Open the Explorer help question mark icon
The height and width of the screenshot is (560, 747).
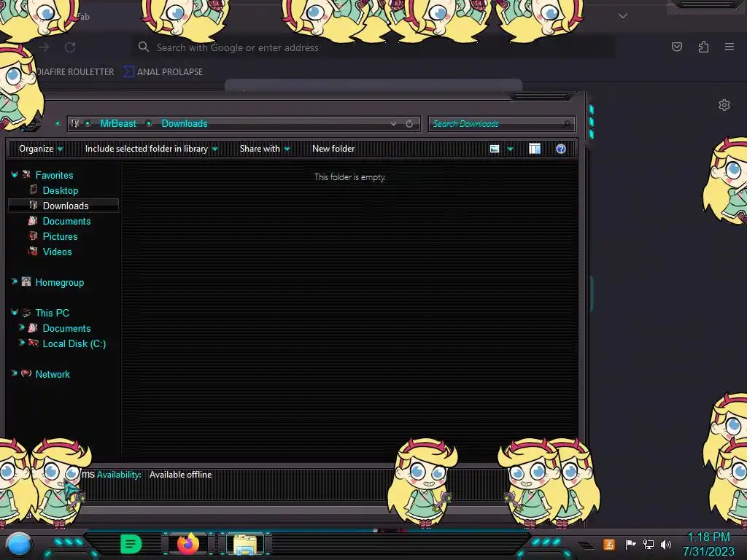pos(561,149)
